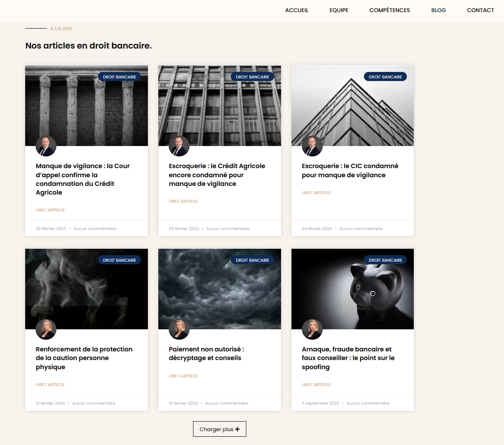Click DROIT BANCAIRE badge on piggy bank image
This screenshot has width=504, height=445.
(386, 260)
